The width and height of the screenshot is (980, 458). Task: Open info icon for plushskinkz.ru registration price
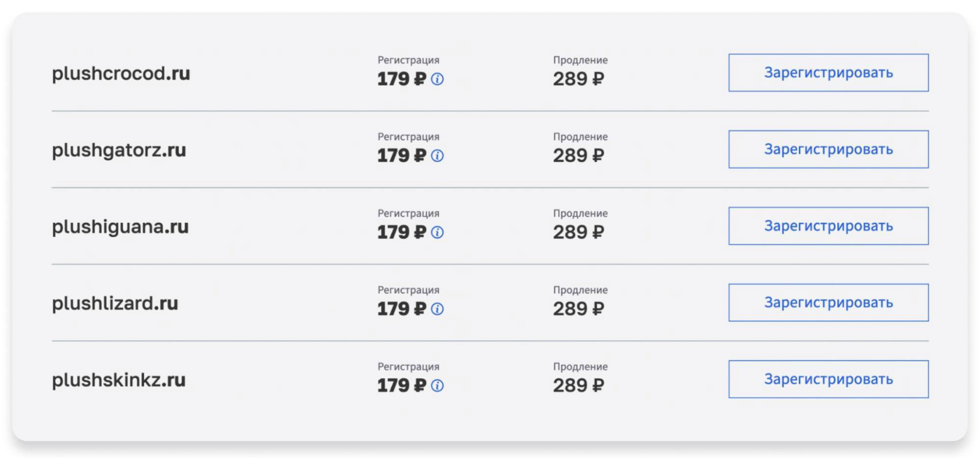[437, 386]
